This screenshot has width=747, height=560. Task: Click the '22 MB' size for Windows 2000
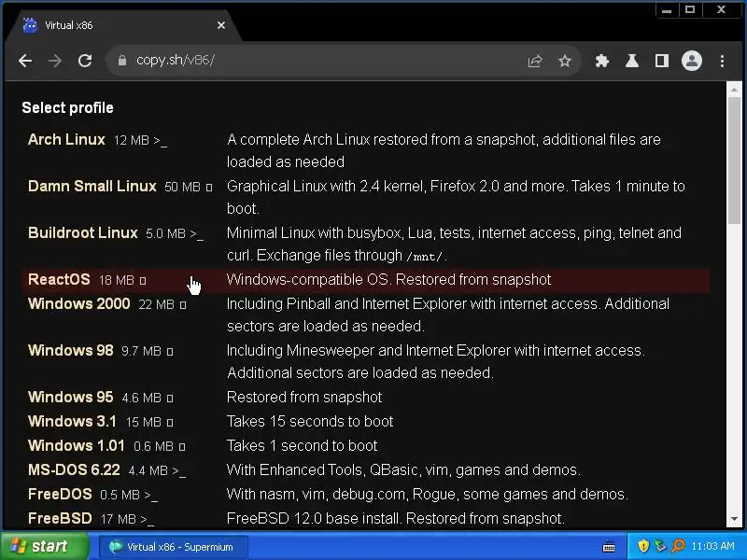157,305
